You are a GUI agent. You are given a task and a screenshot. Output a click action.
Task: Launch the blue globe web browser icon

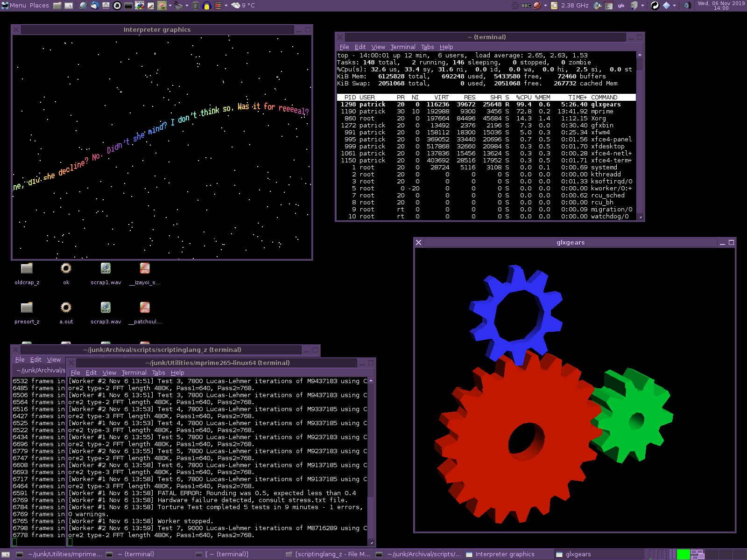(x=83, y=6)
